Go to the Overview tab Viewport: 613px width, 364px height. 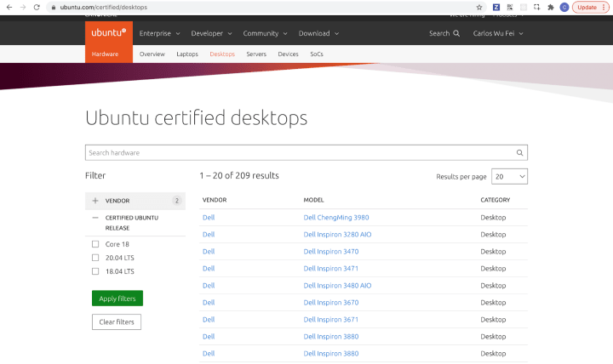tap(152, 54)
